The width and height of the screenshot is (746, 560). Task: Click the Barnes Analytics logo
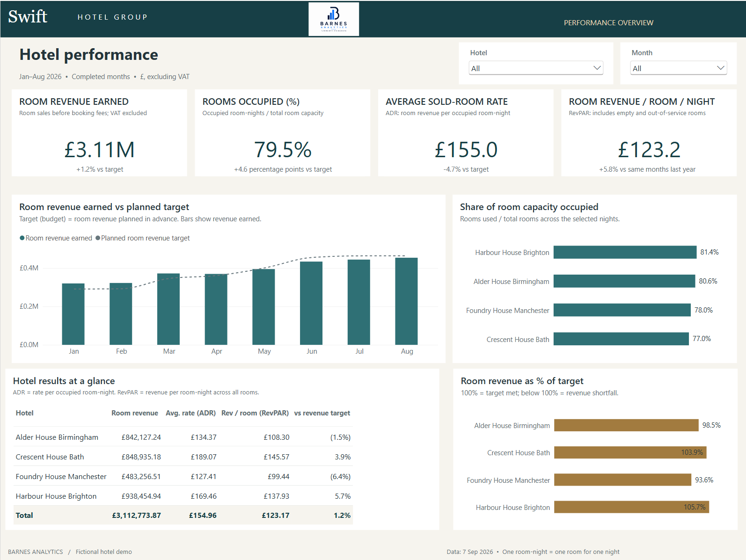coord(334,19)
